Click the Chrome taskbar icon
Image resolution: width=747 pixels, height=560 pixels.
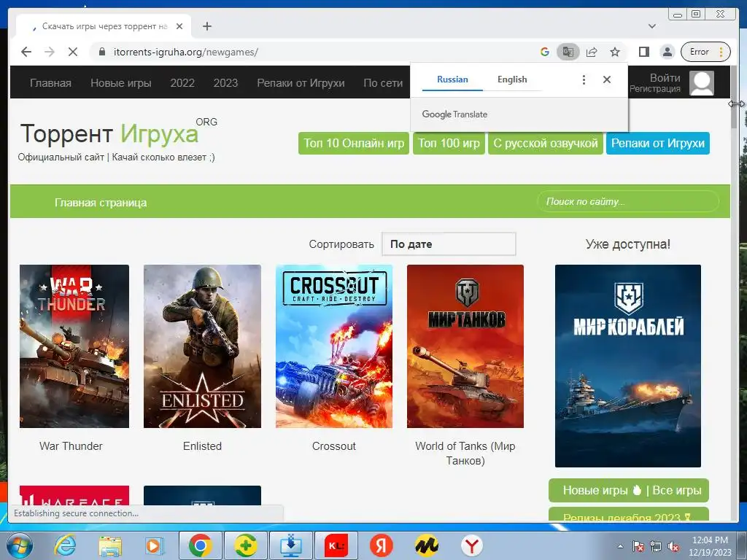(200, 545)
